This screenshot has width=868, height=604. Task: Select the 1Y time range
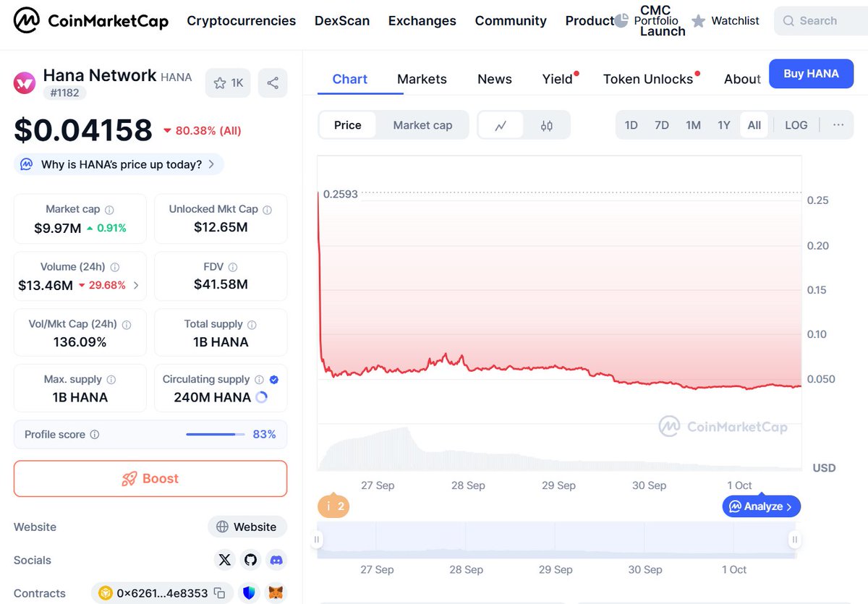(x=724, y=125)
